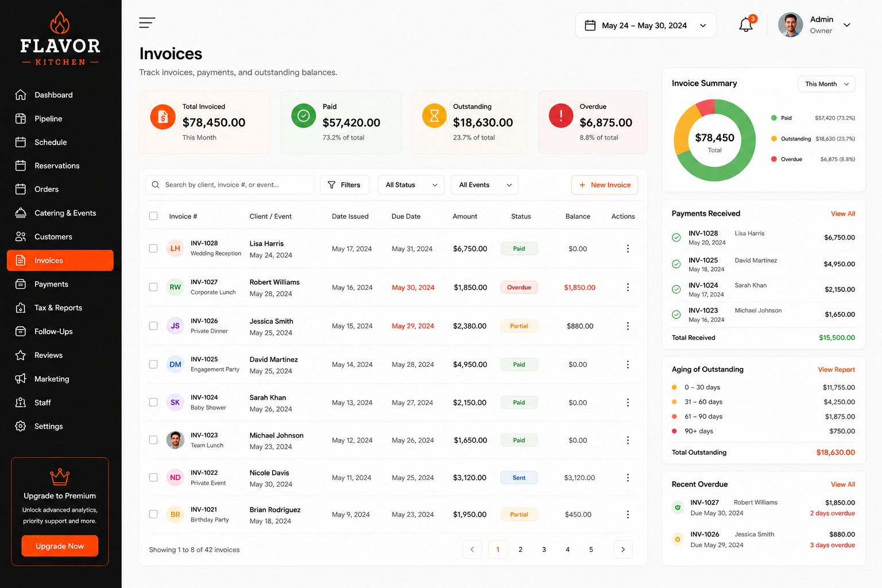Open Tax & Reports section
This screenshot has height=588, width=882.
[60, 308]
